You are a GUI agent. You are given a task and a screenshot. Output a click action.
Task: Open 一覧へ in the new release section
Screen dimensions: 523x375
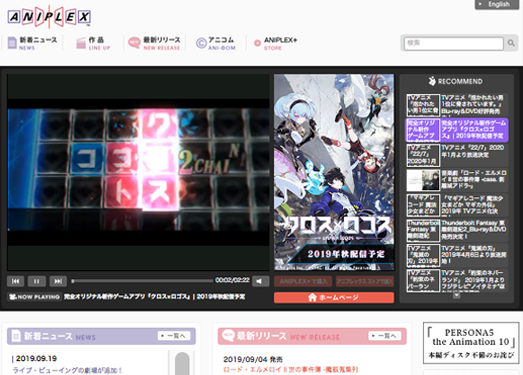click(x=385, y=336)
